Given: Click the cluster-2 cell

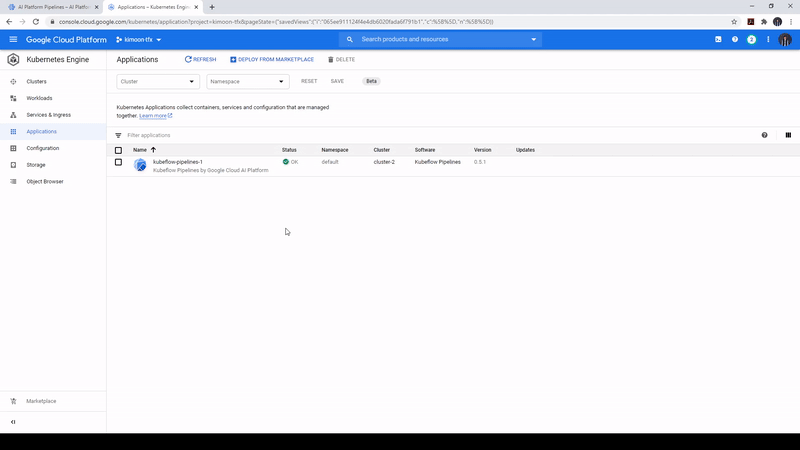Looking at the screenshot, I should 384,162.
